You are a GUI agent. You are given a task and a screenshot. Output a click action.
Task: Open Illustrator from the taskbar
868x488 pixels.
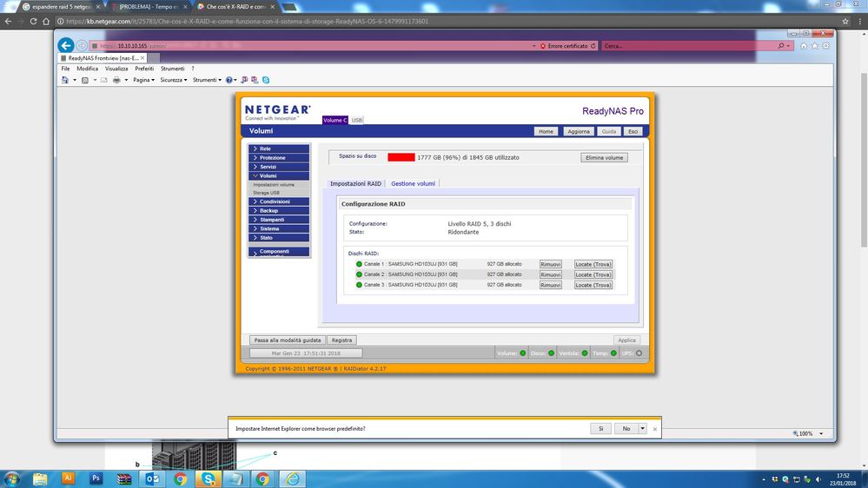pyautogui.click(x=68, y=478)
